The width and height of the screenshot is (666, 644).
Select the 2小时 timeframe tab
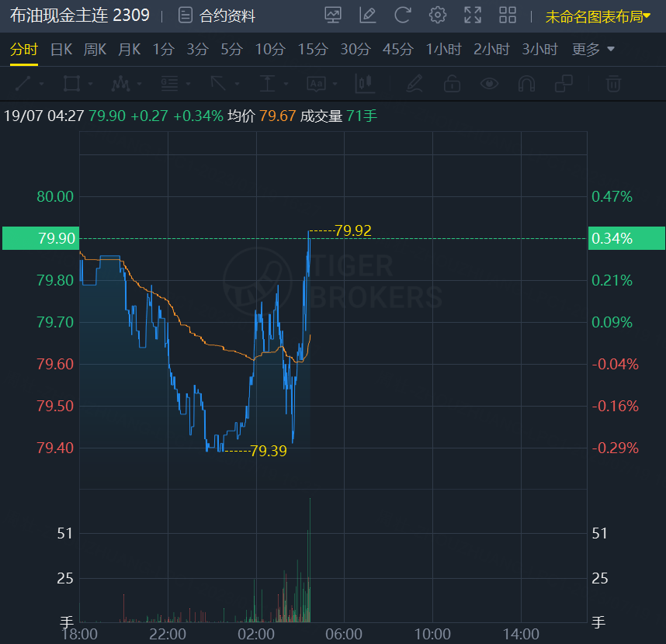point(491,49)
